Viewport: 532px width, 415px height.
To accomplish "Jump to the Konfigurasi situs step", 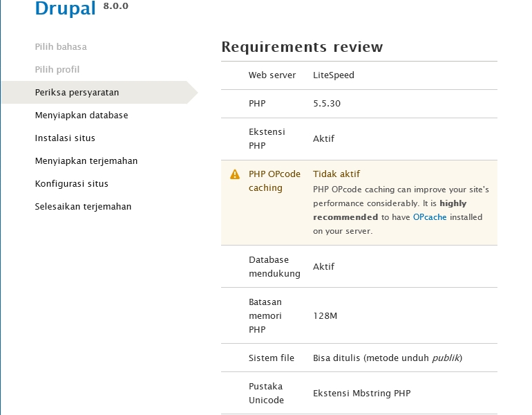I will click(71, 184).
